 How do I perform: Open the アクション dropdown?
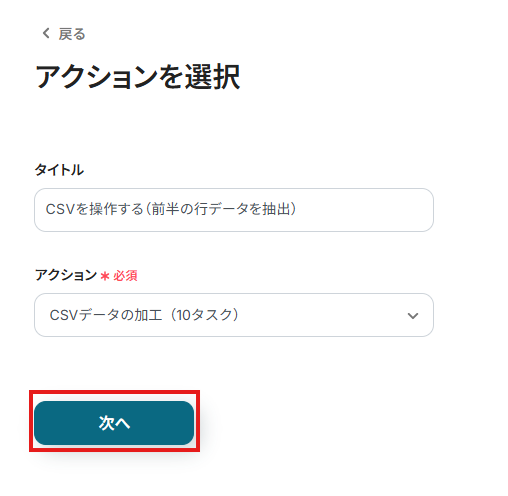pyautogui.click(x=234, y=315)
